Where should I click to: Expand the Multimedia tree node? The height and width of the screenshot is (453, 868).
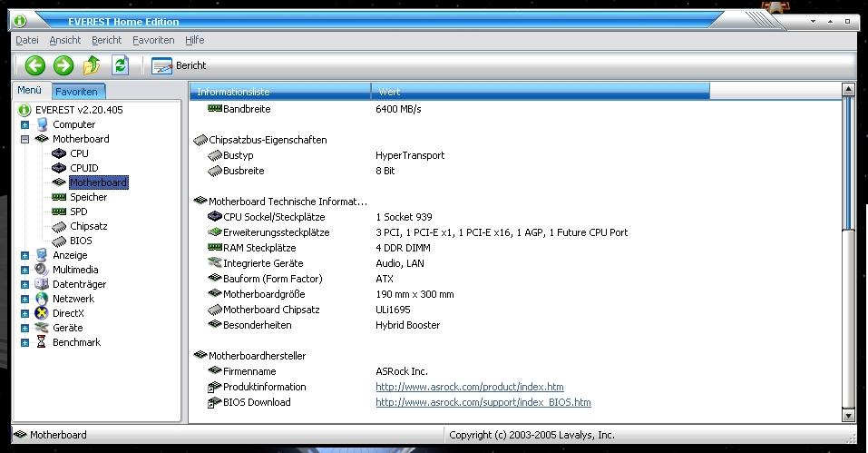tap(25, 270)
